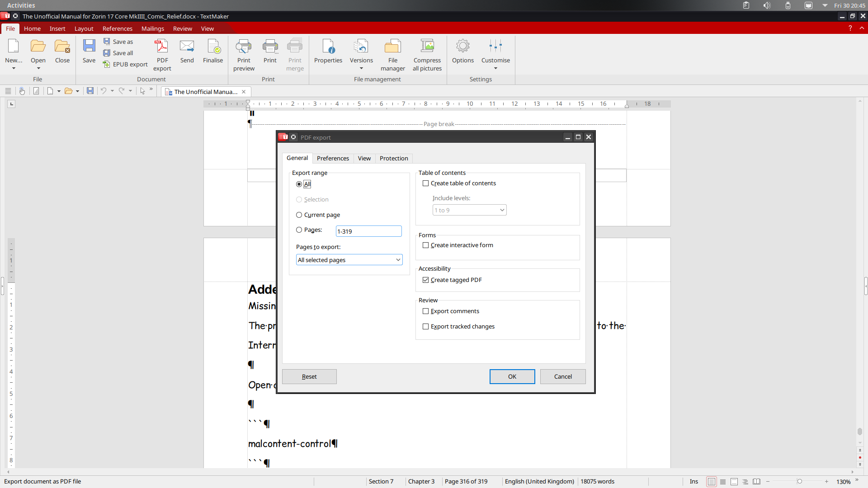This screenshot has width=868, height=488.
Task: Click the EPUB export icon
Action: tap(107, 64)
